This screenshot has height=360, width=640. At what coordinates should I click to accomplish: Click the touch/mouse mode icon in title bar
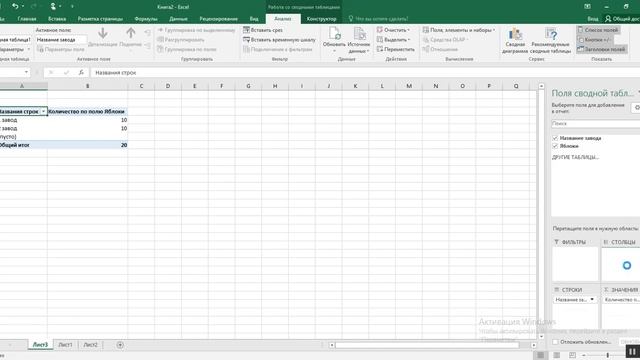tap(53, 6)
